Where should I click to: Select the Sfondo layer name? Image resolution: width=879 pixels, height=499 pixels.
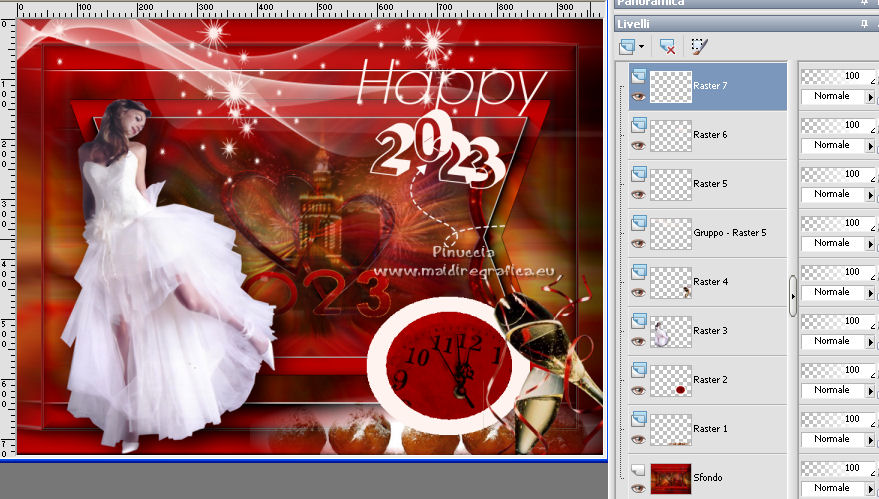pyautogui.click(x=707, y=478)
